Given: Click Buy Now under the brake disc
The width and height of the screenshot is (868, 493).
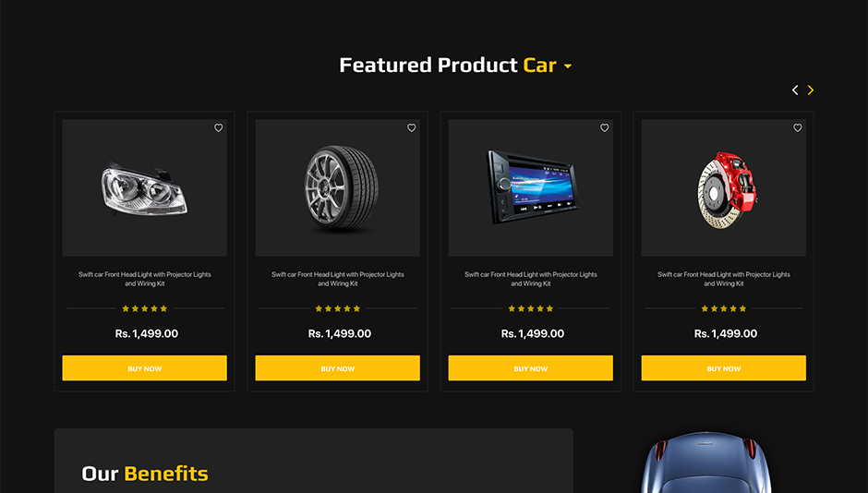Looking at the screenshot, I should click(724, 368).
